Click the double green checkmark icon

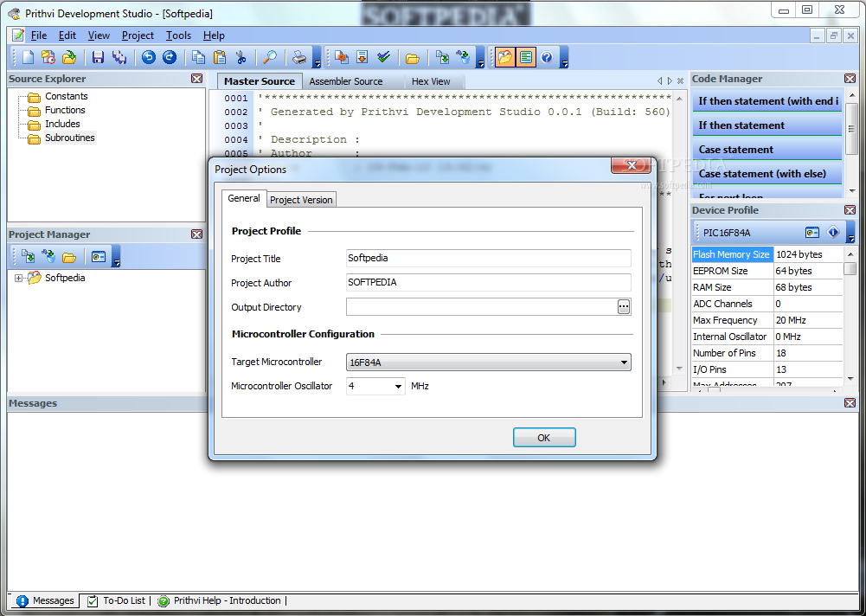(x=383, y=57)
